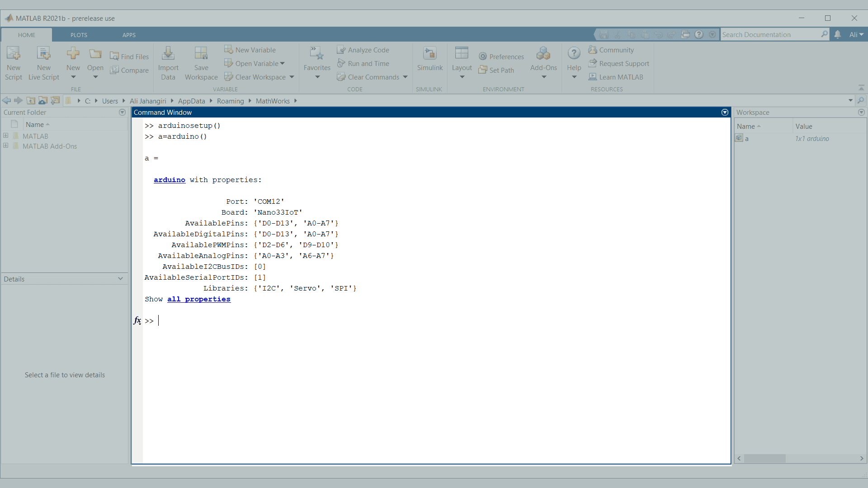Screen dimensions: 868x488
Task: Click the 'all properties' link
Action: click(x=199, y=299)
